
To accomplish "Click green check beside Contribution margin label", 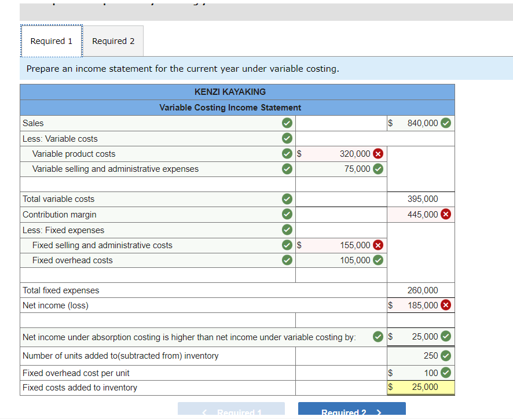I will click(287, 214).
